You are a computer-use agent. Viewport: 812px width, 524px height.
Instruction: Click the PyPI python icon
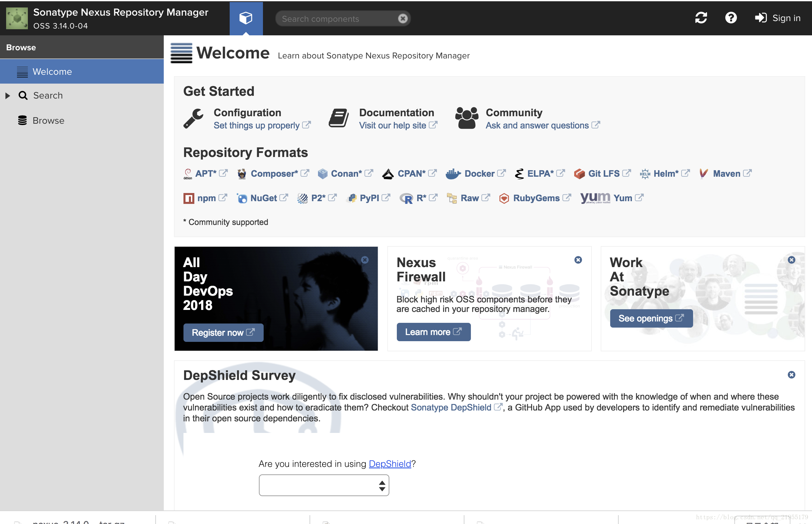[352, 198]
